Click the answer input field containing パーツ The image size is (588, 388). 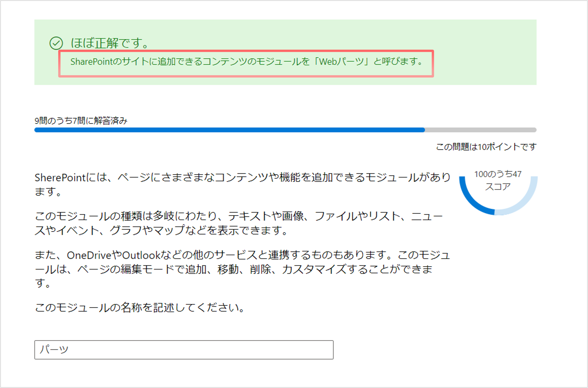click(184, 350)
